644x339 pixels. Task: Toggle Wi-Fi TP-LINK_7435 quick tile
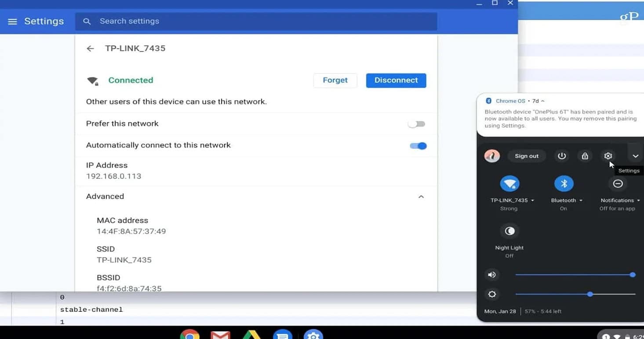click(x=509, y=184)
